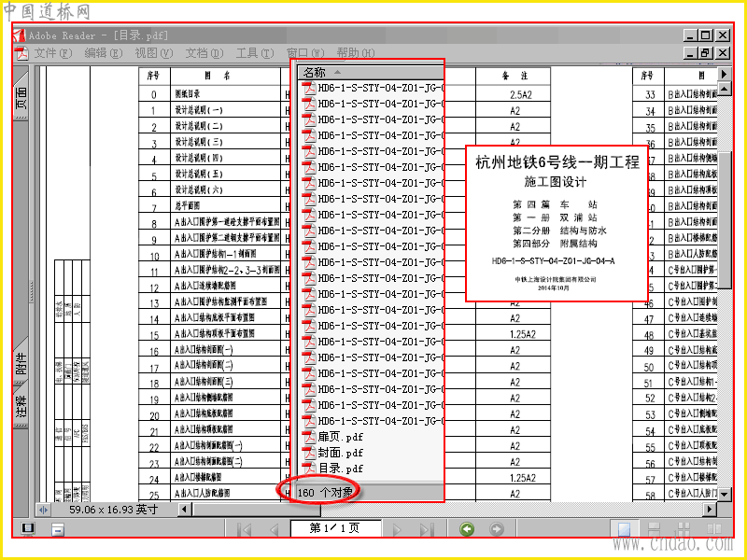
Task: Click the page number field
Action: pyautogui.click(x=335, y=528)
